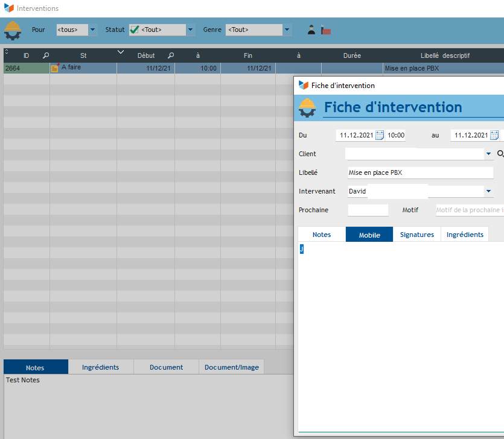Select the Ingrédients tab in bottom panel
The height and width of the screenshot is (439, 504).
[100, 367]
